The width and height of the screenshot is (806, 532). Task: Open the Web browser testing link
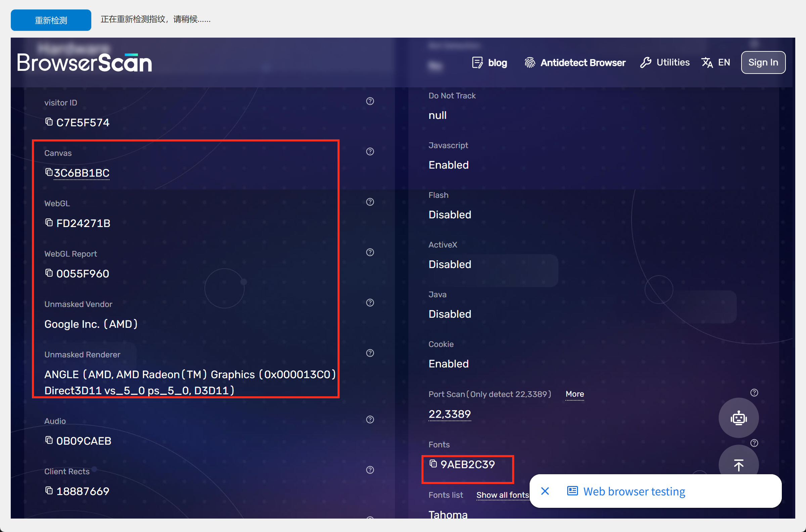tap(626, 491)
